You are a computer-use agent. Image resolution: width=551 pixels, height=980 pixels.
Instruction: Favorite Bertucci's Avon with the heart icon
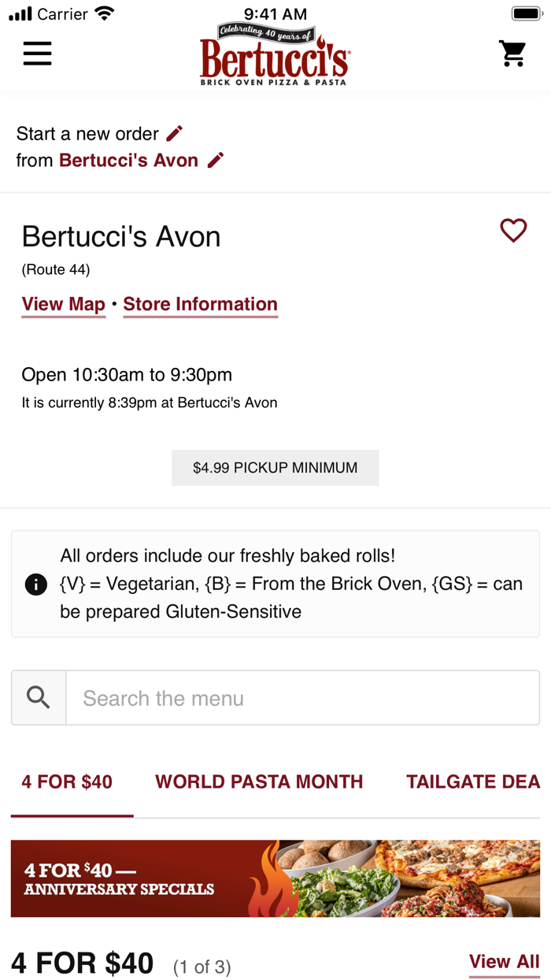coord(513,230)
